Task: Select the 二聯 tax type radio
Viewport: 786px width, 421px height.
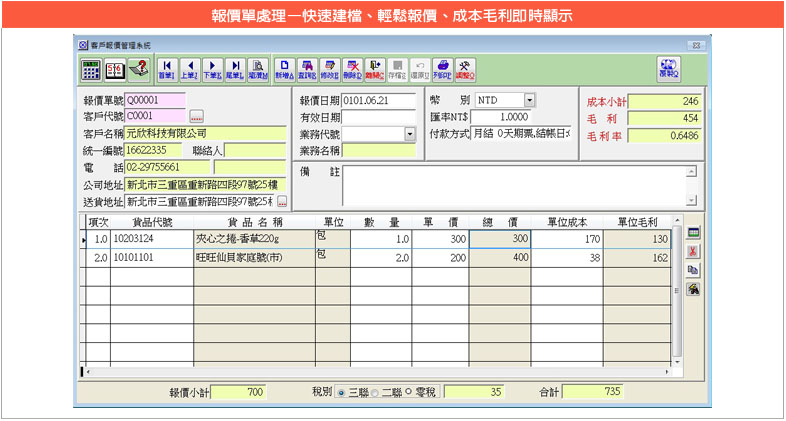Action: tap(375, 393)
